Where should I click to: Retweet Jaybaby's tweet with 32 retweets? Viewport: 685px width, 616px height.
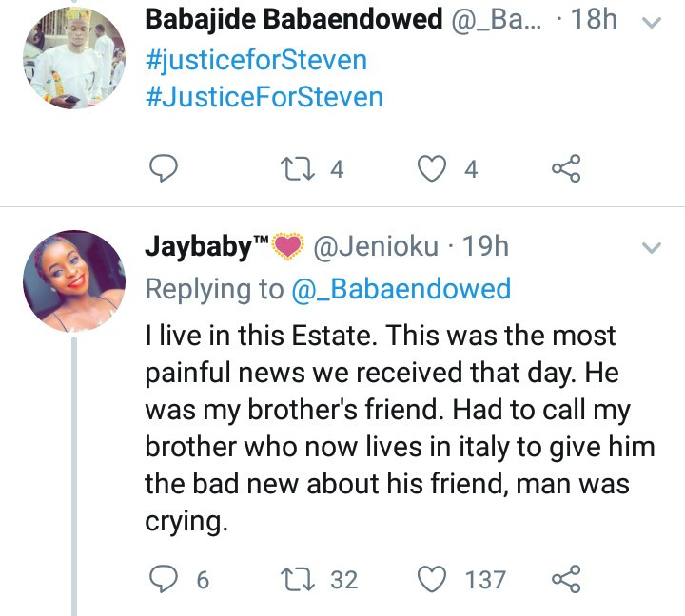[298, 579]
